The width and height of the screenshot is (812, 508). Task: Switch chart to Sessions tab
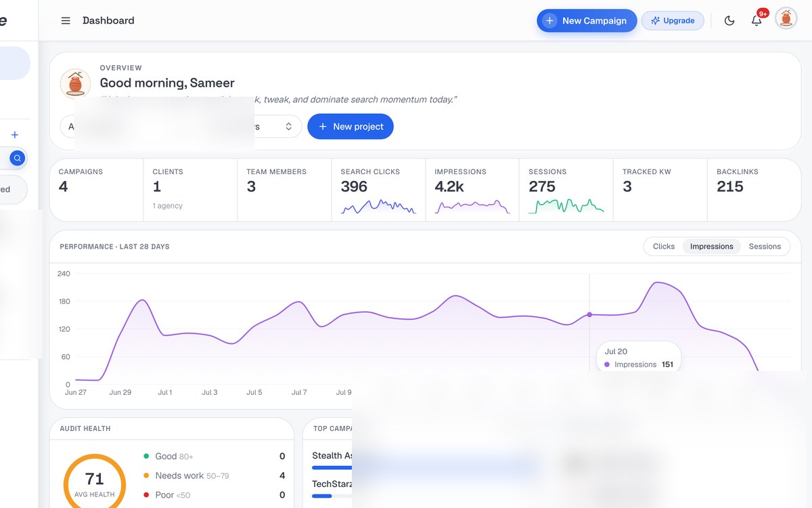pos(765,247)
